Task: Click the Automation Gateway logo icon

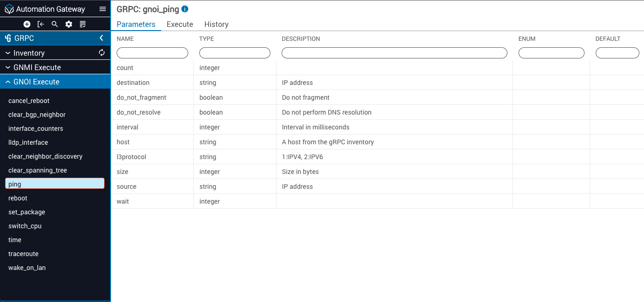Action: pos(9,9)
